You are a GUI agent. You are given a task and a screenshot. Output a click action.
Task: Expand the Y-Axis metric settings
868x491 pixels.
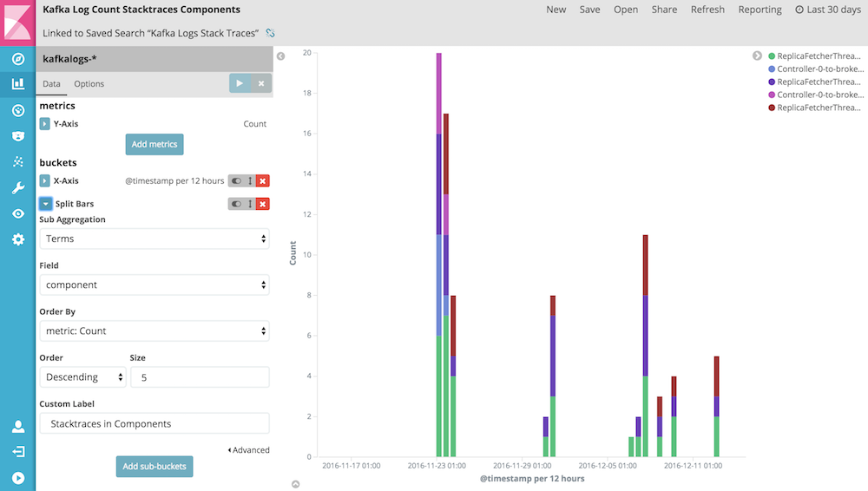[x=45, y=124]
